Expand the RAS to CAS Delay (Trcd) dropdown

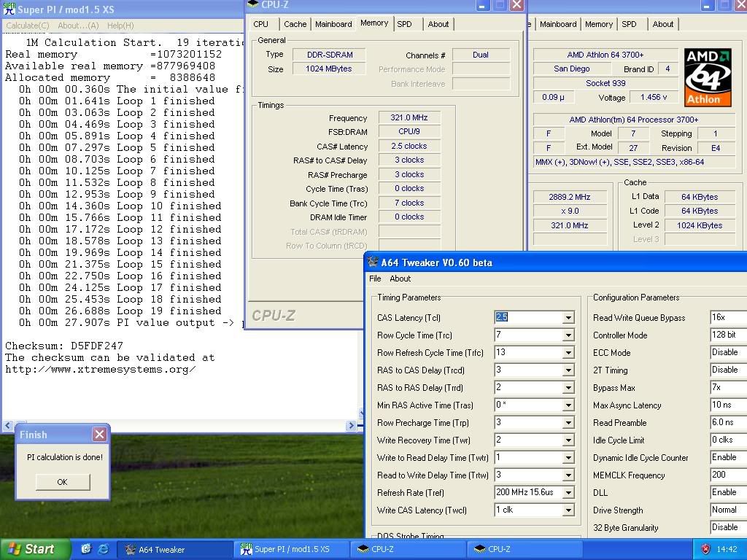pos(568,370)
